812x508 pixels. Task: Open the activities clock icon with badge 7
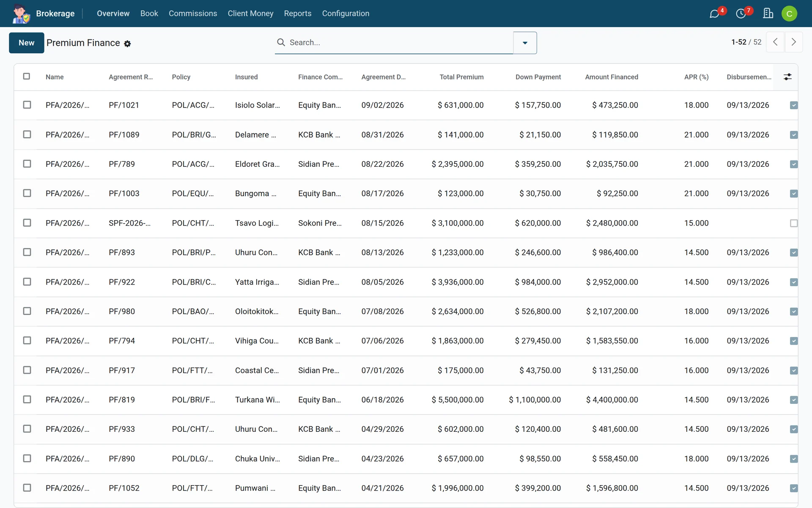741,14
